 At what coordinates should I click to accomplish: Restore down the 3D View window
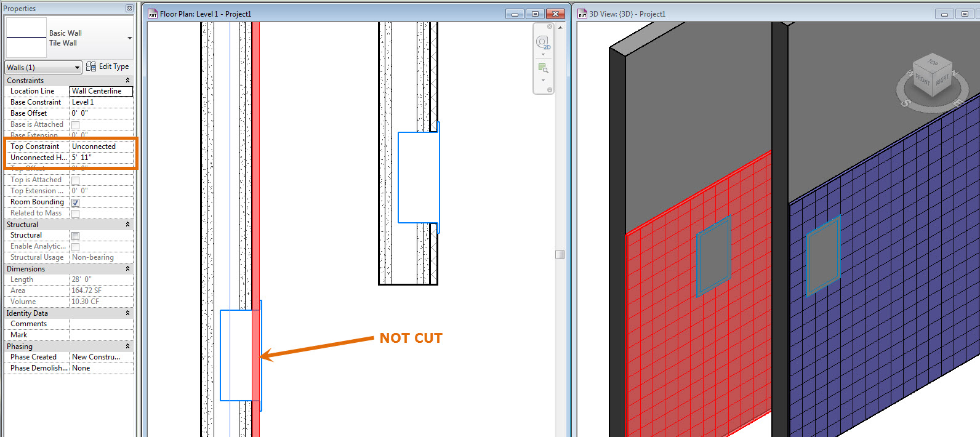[964, 14]
